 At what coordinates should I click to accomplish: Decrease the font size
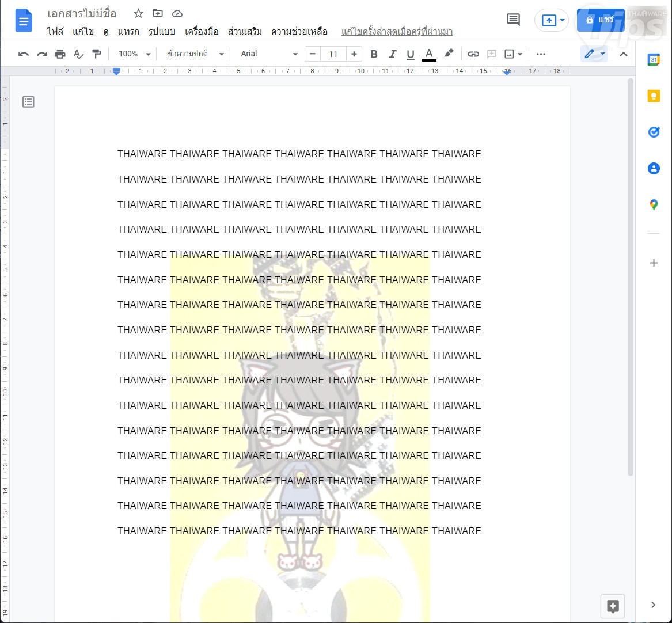pyautogui.click(x=313, y=54)
